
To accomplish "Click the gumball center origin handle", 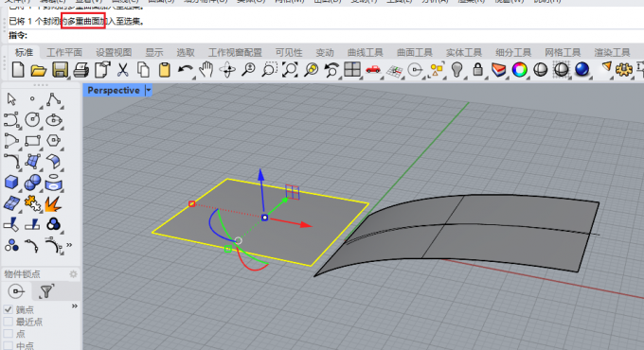I will tap(264, 218).
